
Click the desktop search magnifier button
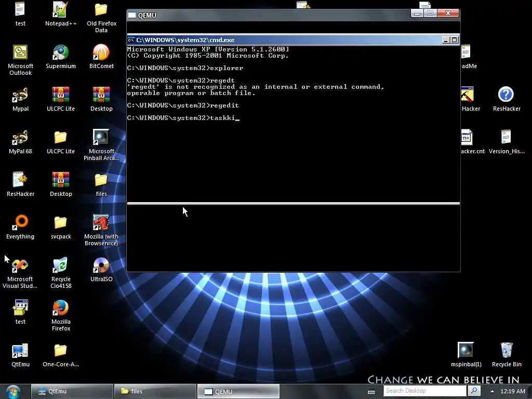[474, 391]
